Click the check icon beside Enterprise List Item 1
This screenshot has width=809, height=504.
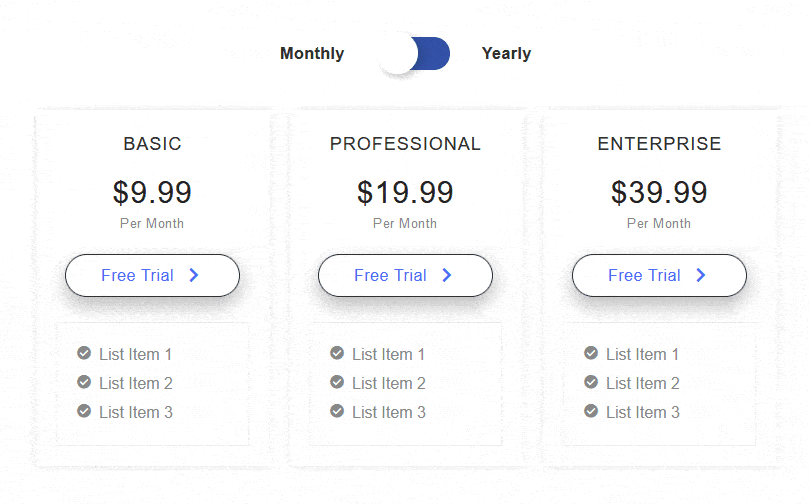pos(591,353)
